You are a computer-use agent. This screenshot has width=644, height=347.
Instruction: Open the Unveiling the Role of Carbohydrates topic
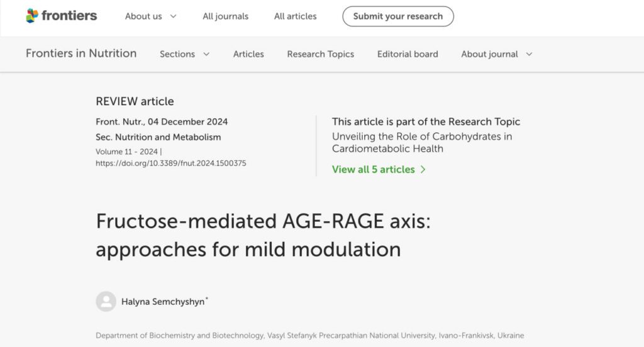pos(421,143)
